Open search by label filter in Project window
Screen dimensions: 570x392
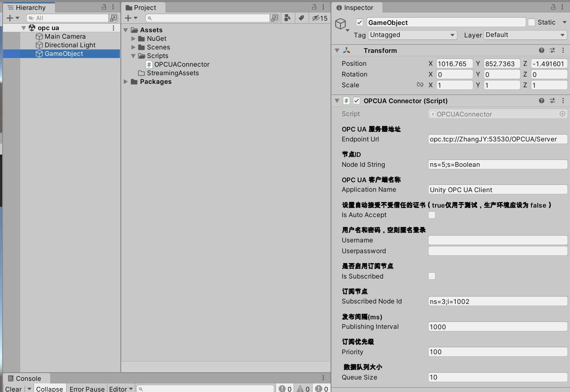tap(301, 18)
